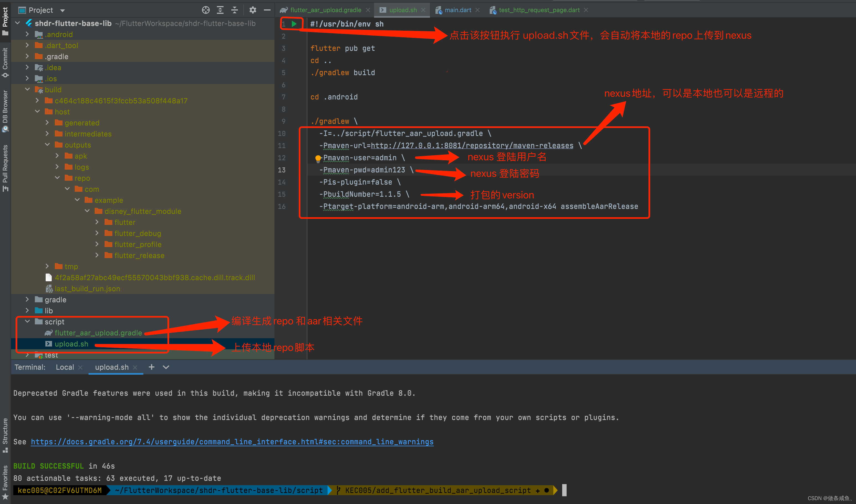Open the Gradle docs link in terminal
856x504 pixels.
click(x=232, y=442)
